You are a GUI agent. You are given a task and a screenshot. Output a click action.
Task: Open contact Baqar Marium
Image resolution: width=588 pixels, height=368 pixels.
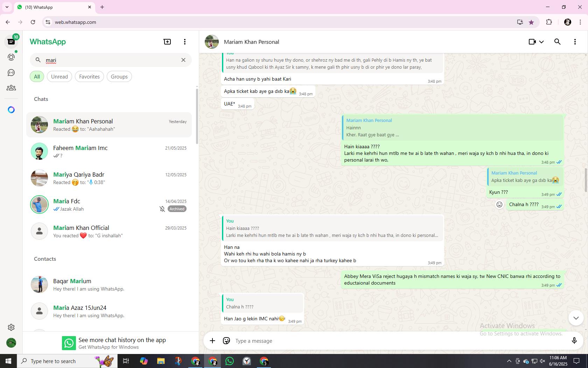[x=109, y=285]
